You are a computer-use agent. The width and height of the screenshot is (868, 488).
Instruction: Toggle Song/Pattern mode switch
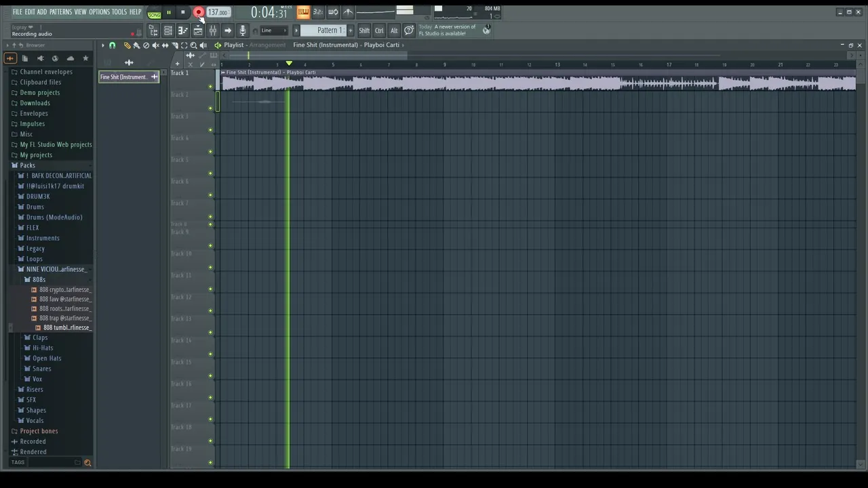pos(155,13)
